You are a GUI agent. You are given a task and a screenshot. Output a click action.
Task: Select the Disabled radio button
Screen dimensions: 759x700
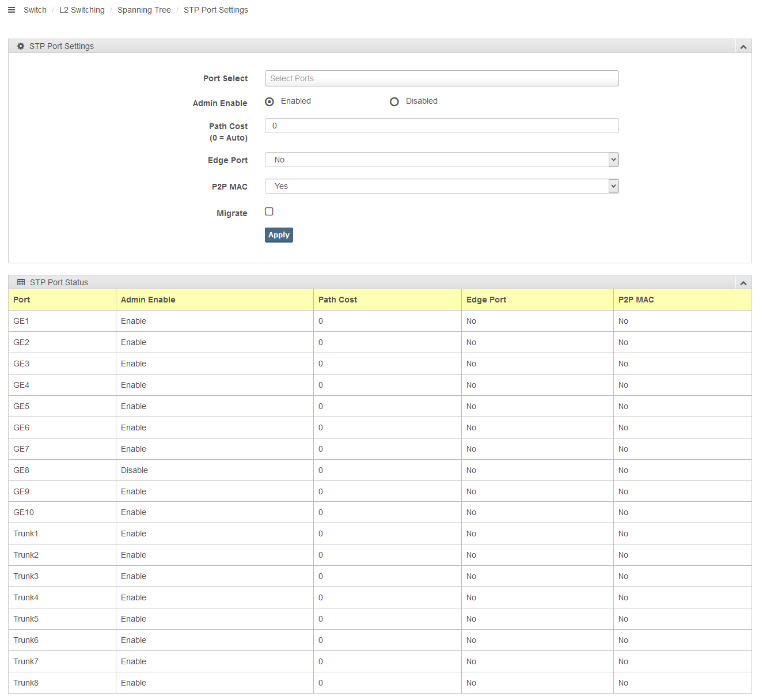394,102
